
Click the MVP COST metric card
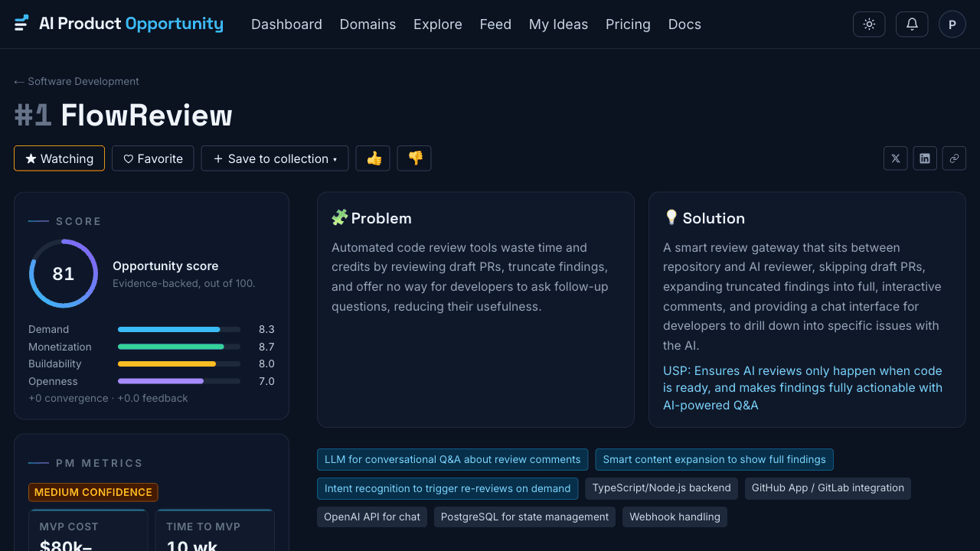pyautogui.click(x=88, y=530)
